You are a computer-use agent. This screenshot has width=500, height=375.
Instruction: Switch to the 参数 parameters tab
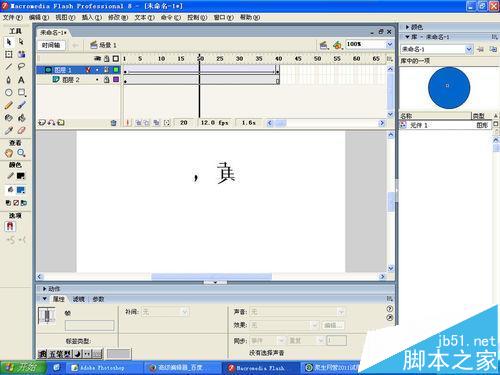pos(98,299)
